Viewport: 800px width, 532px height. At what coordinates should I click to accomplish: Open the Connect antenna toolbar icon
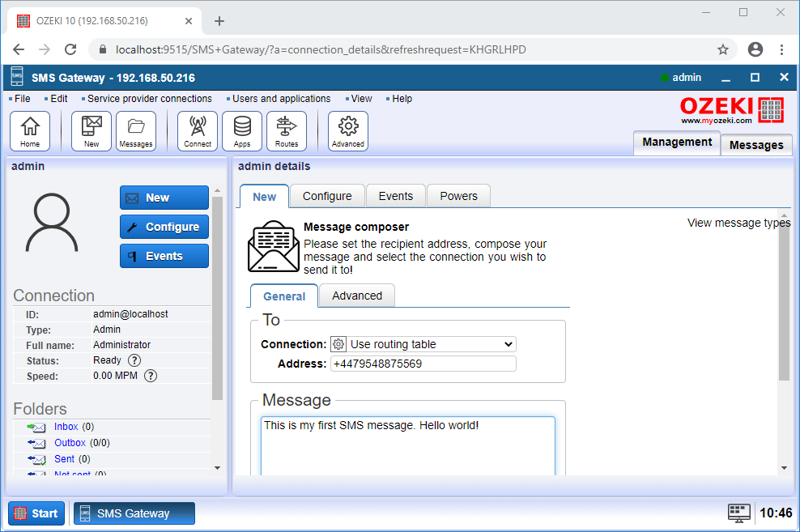coord(198,131)
